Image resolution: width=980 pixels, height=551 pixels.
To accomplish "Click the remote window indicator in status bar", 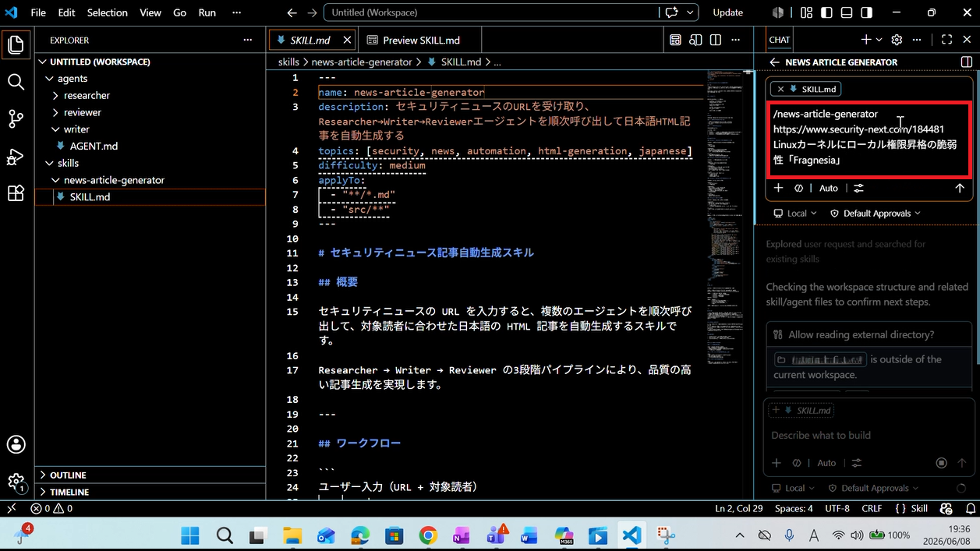I will 11,508.
